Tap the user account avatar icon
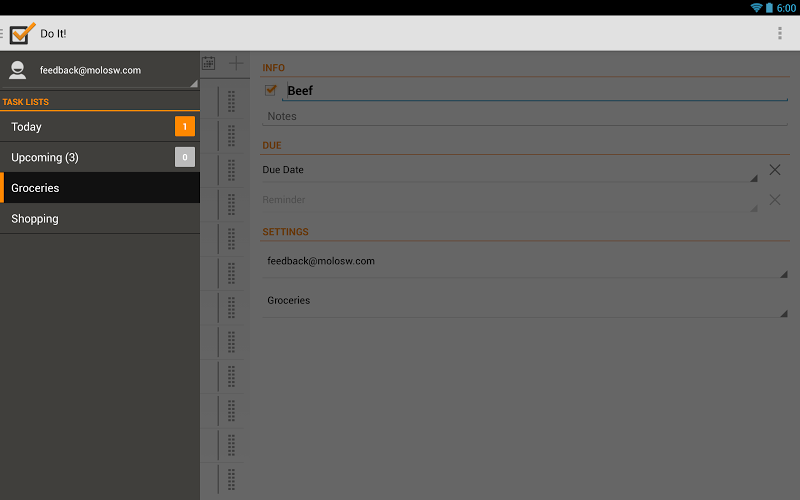 coord(17,70)
